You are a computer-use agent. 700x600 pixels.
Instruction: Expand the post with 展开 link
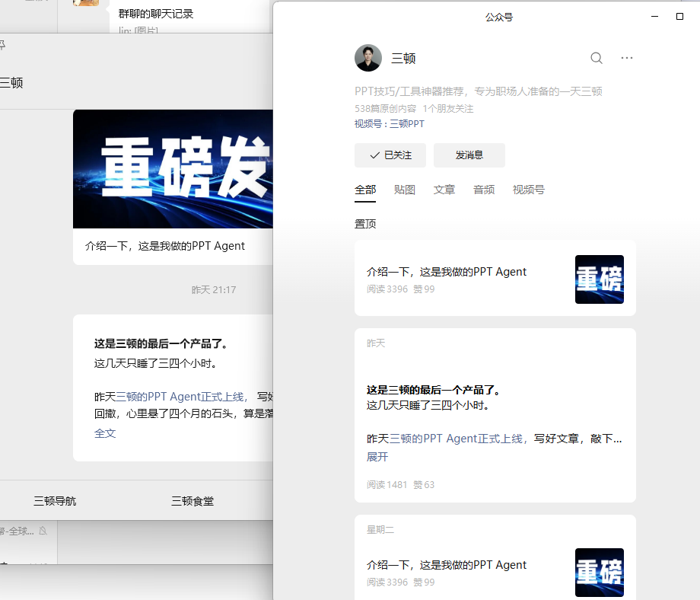377,457
